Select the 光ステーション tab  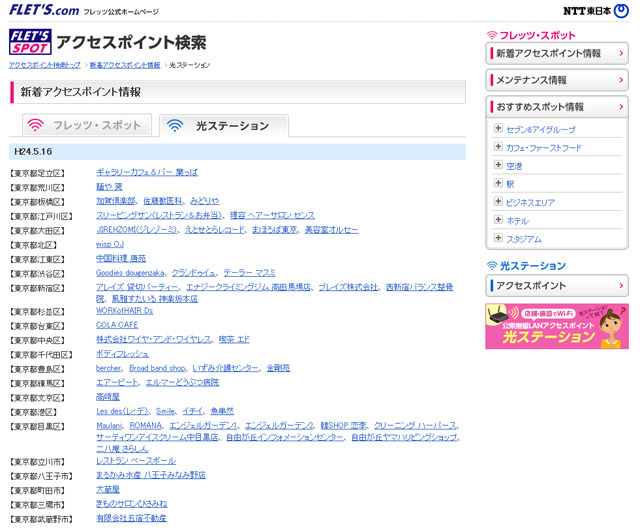coord(224,126)
